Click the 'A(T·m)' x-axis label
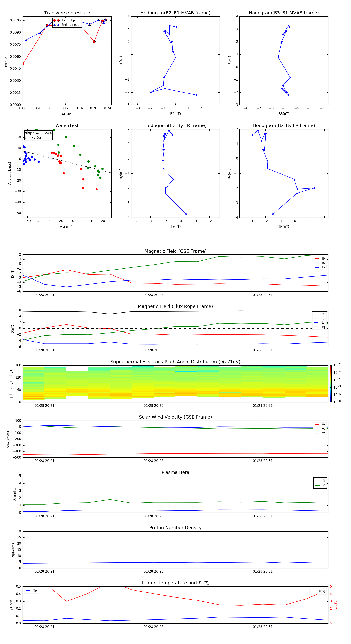This screenshot has height=644, width=351. click(x=67, y=114)
